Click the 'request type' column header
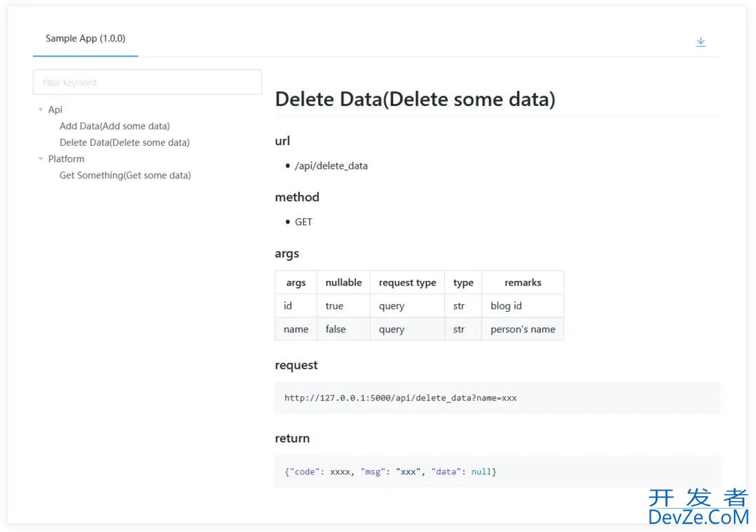 click(x=408, y=282)
